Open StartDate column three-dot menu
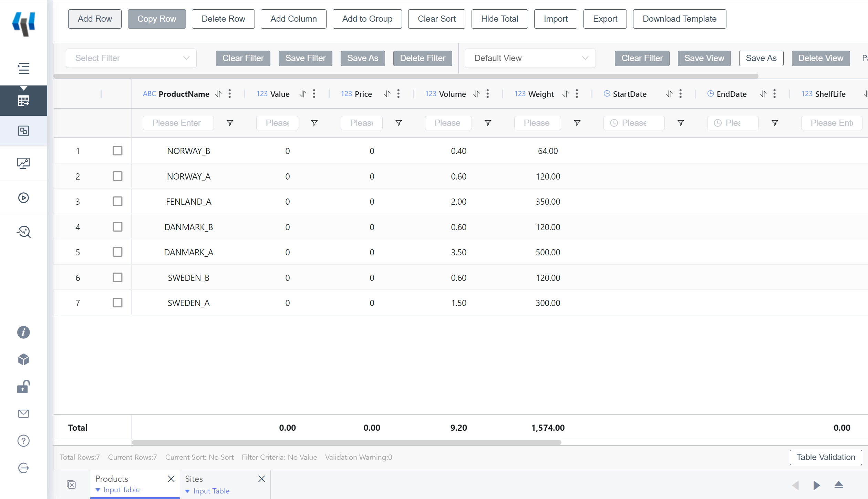Viewport: 868px width, 499px height. pyautogui.click(x=681, y=94)
